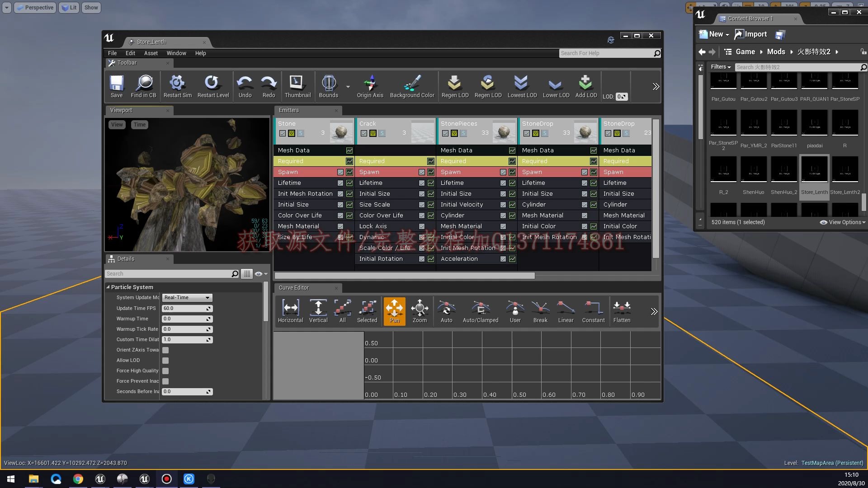Switch to the Emitters tab
The width and height of the screenshot is (868, 488).
tap(288, 110)
